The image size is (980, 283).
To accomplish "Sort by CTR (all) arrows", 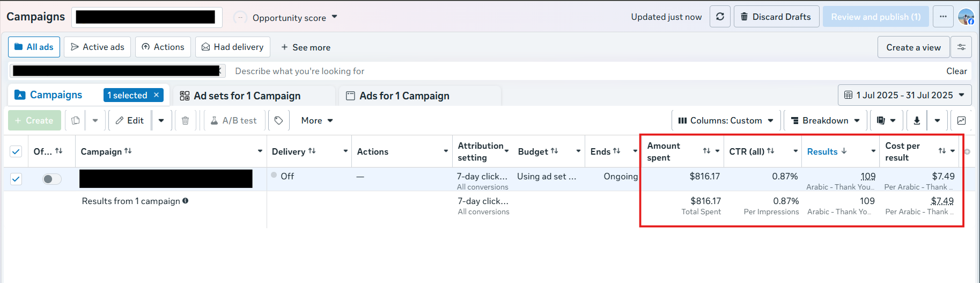I will 770,151.
